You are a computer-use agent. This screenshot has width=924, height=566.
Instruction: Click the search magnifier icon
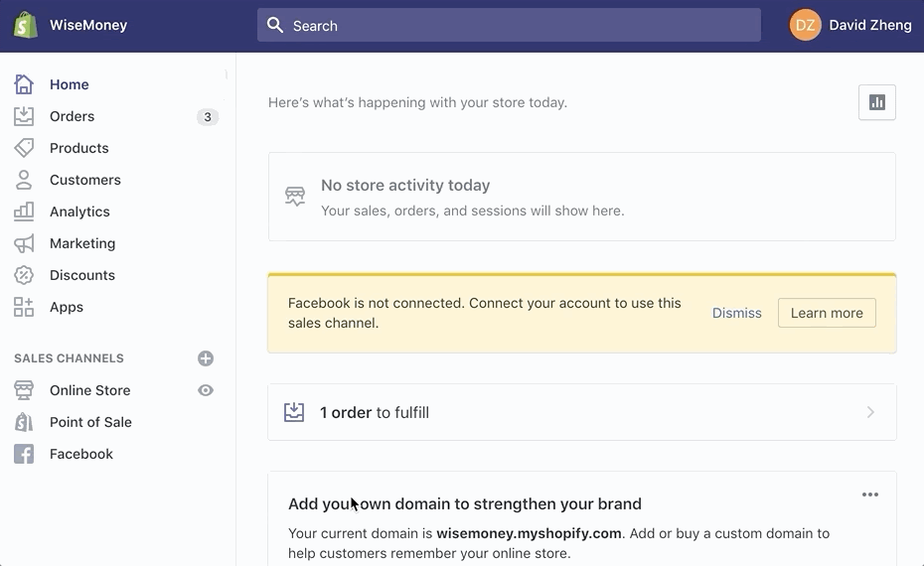[x=274, y=25]
